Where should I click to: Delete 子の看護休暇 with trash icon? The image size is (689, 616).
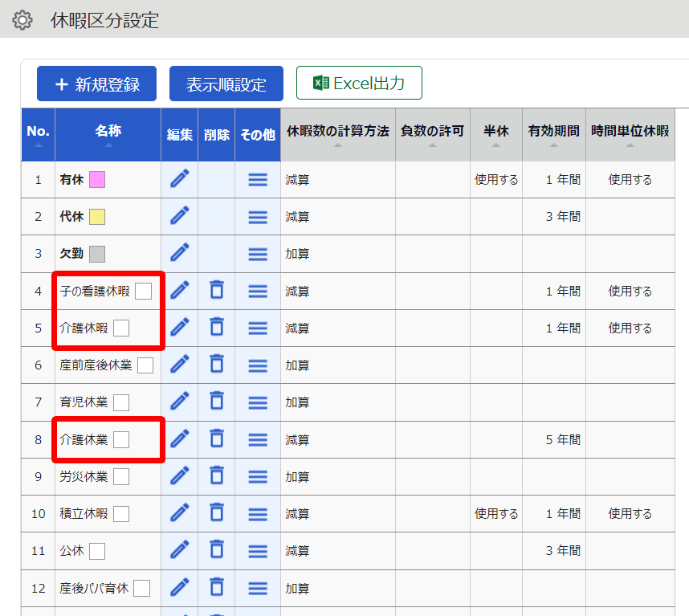click(x=217, y=290)
